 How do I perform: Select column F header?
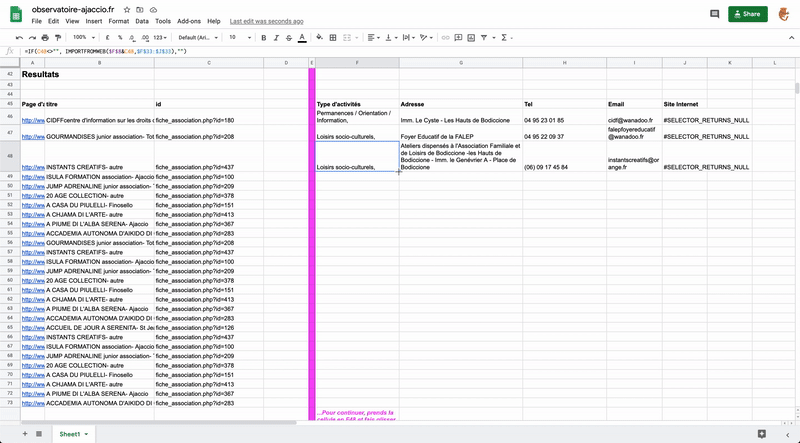(357, 63)
